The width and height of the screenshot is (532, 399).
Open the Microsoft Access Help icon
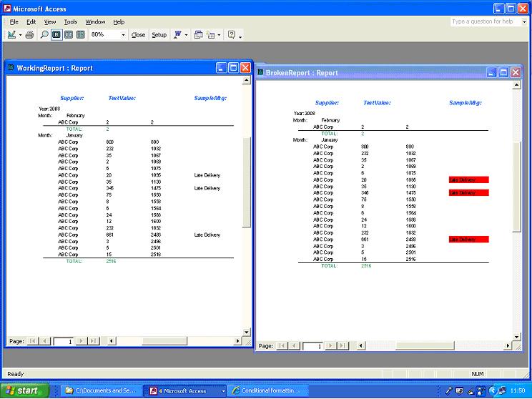tap(232, 34)
